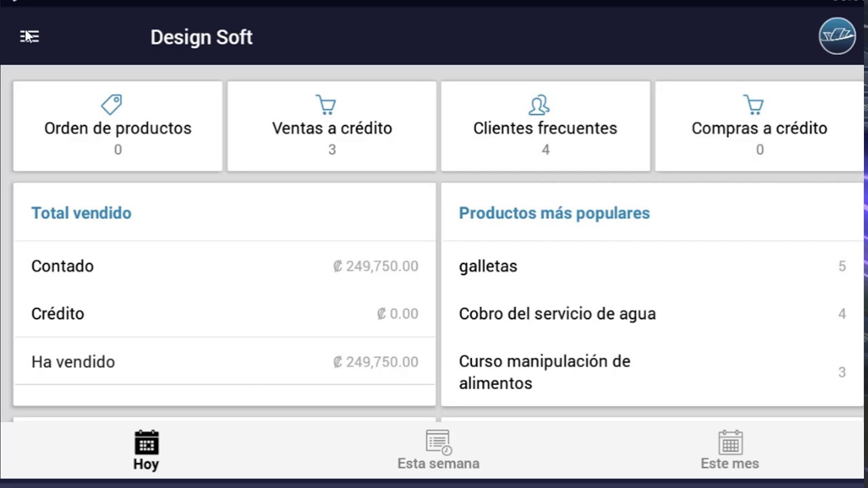Image resolution: width=868 pixels, height=488 pixels.
Task: Click the Este mes calendar icon
Action: point(730,442)
